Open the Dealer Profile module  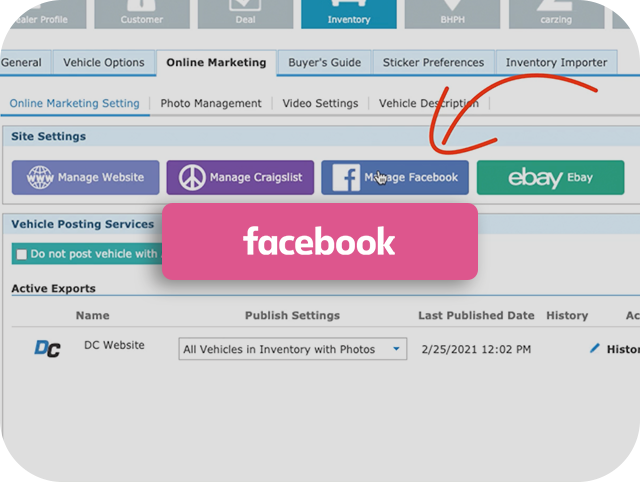[41, 14]
